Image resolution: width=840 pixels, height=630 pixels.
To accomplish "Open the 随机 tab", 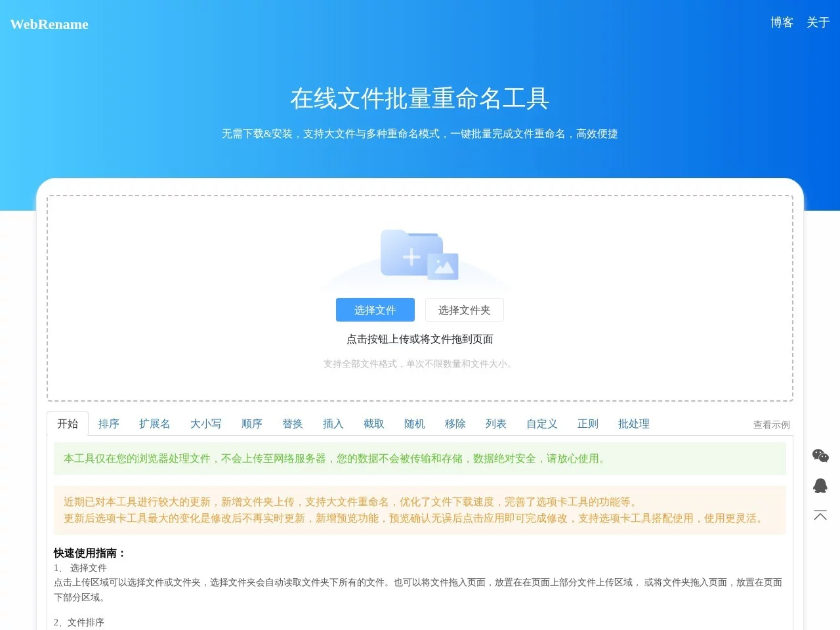I will 415,424.
